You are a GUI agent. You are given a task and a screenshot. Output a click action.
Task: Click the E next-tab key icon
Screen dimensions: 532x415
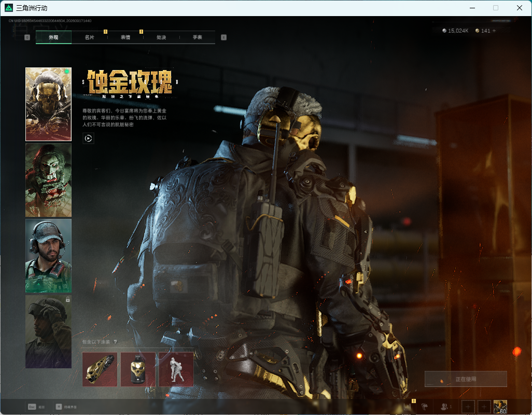coord(223,37)
